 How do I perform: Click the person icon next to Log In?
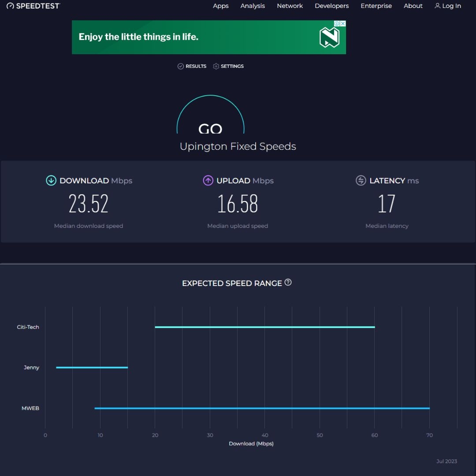(x=437, y=6)
